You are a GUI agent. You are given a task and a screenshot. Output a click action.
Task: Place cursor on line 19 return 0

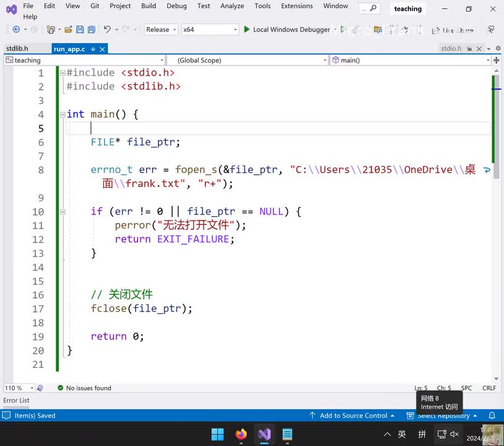pyautogui.click(x=117, y=337)
